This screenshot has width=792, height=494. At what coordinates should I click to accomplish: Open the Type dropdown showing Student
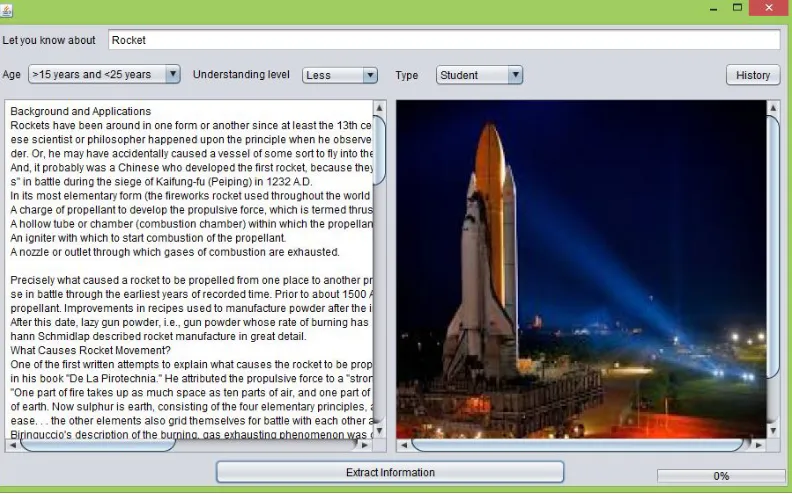click(479, 75)
